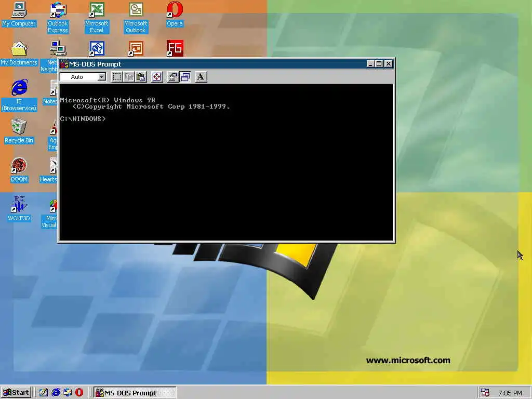Click the MS-DOS Prompt taskbar button
This screenshot has width=532, height=399.
[x=135, y=393]
